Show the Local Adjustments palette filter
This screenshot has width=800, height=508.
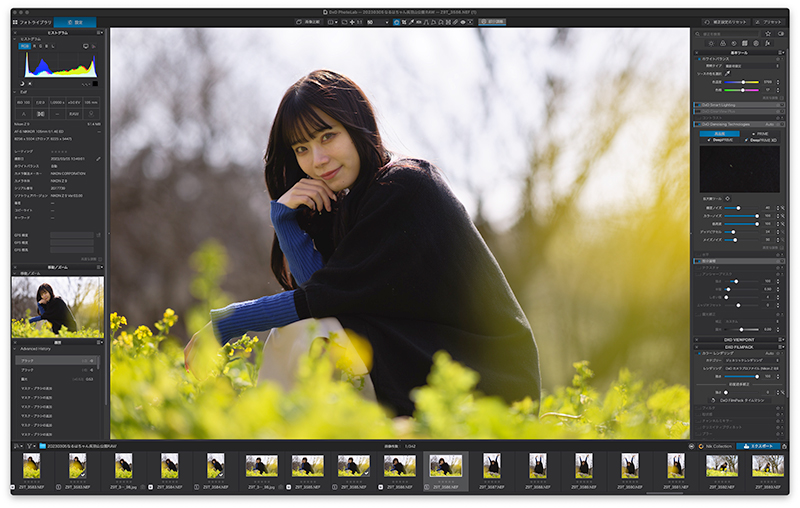point(756,43)
